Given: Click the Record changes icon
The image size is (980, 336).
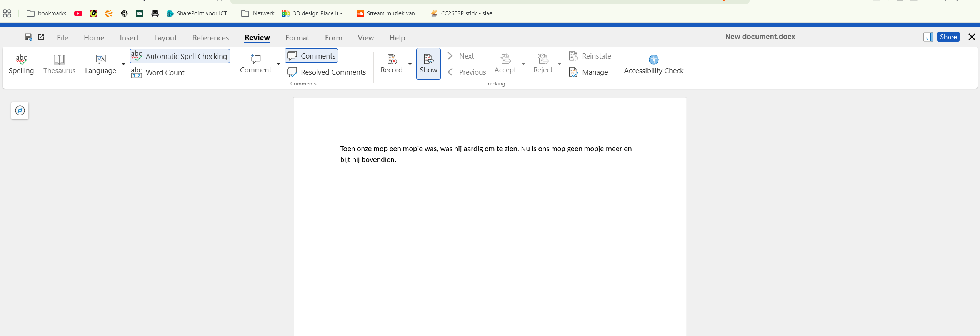Looking at the screenshot, I should click(x=392, y=64).
